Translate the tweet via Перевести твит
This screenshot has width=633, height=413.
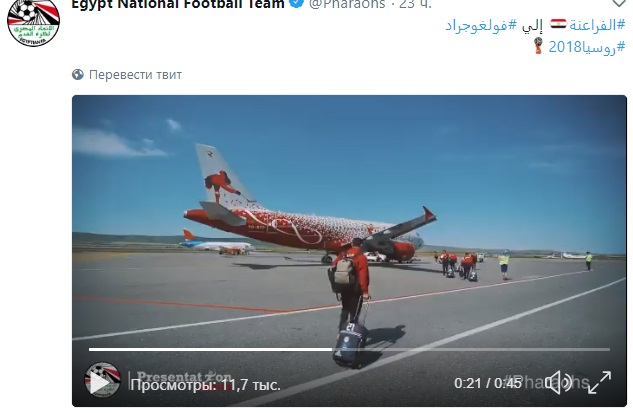(135, 75)
